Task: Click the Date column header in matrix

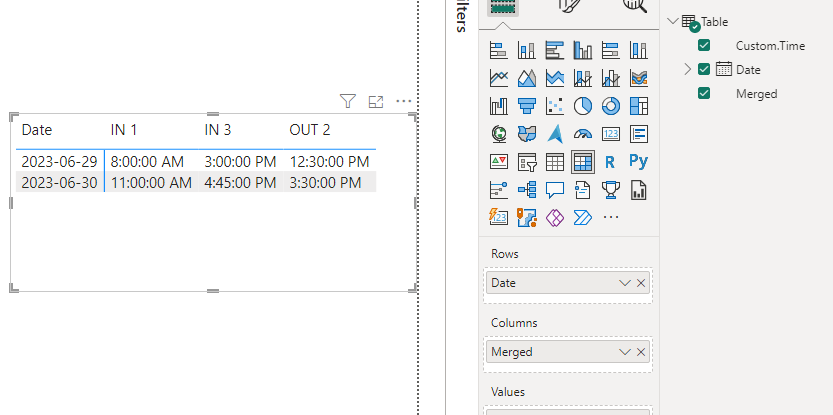Action: point(37,130)
